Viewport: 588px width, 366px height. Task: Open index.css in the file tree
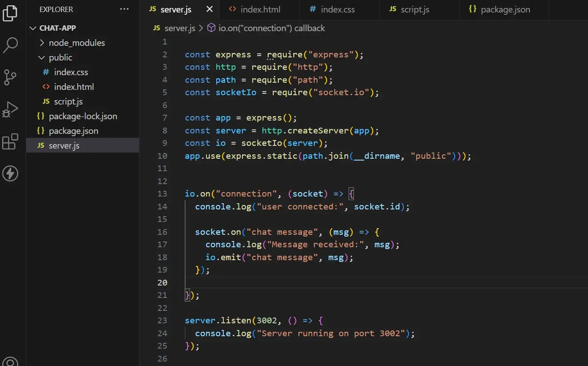pos(83,72)
